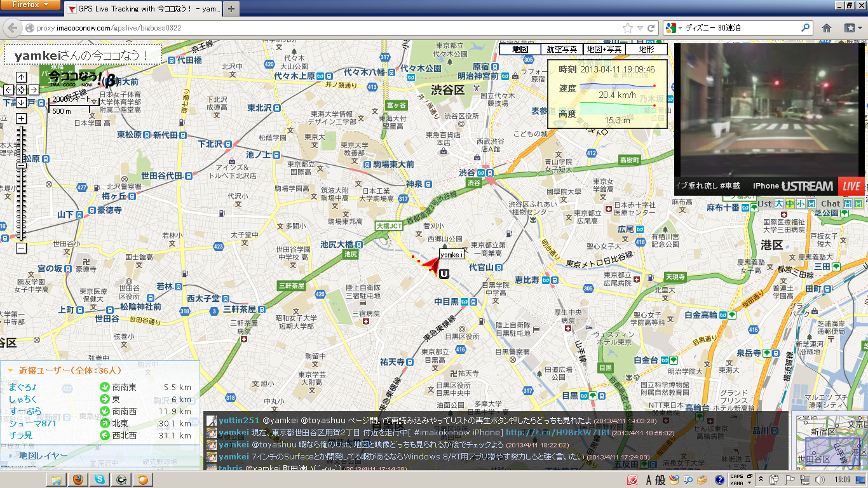Screen dimensions: 868x488
Task: Go to the Firefox home page
Action: pyautogui.click(x=827, y=28)
